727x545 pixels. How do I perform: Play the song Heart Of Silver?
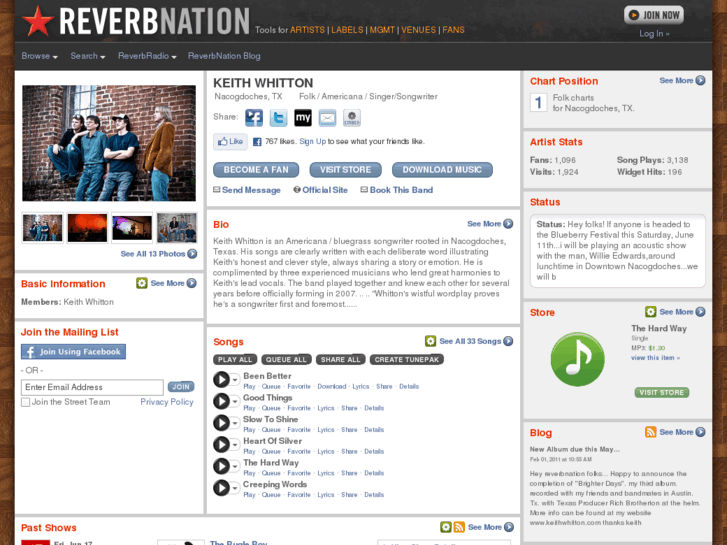click(222, 444)
